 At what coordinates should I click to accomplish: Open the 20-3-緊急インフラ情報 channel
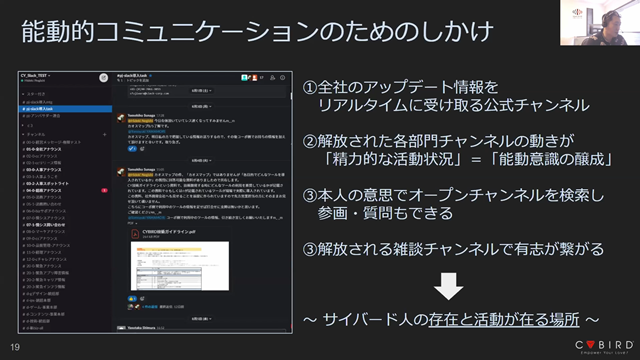pyautogui.click(x=44, y=287)
